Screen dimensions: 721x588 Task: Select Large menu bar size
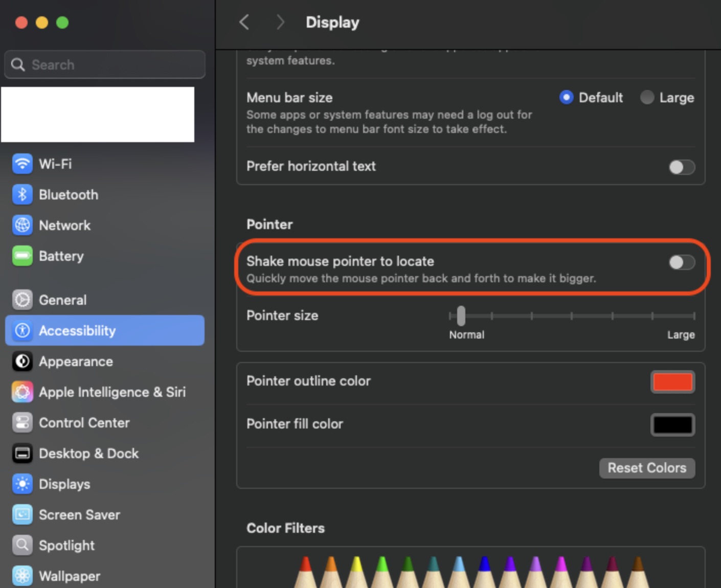tap(647, 98)
